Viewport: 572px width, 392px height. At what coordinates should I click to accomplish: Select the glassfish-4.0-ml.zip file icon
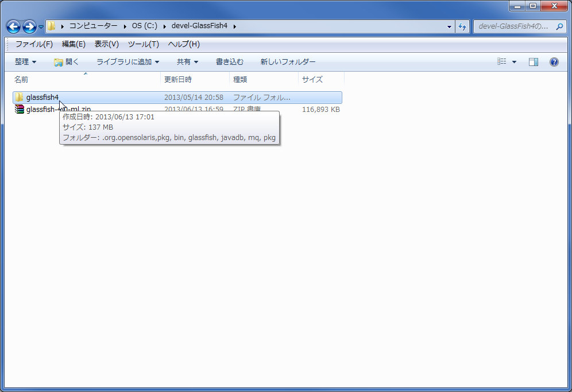pos(19,109)
